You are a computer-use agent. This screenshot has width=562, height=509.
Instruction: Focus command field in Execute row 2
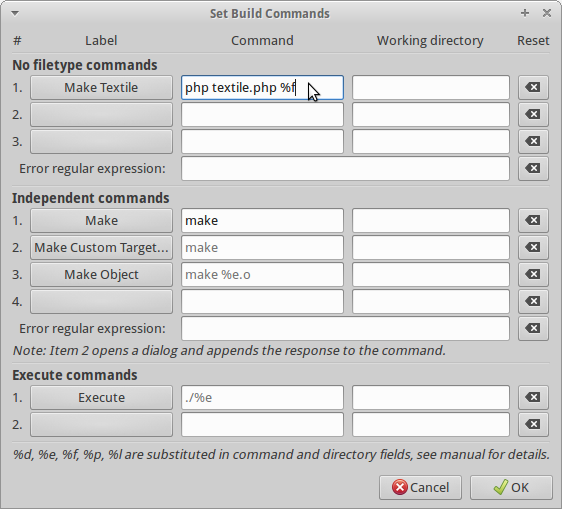(x=262, y=424)
